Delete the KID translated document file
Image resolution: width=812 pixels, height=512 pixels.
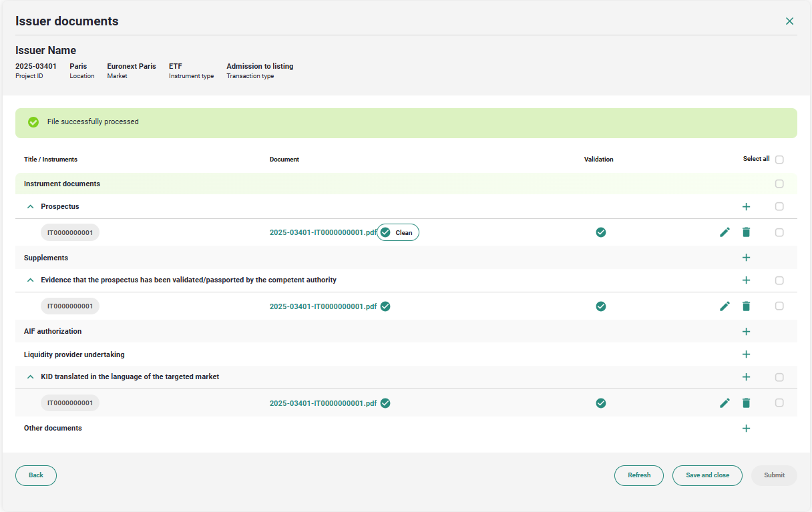tap(746, 403)
